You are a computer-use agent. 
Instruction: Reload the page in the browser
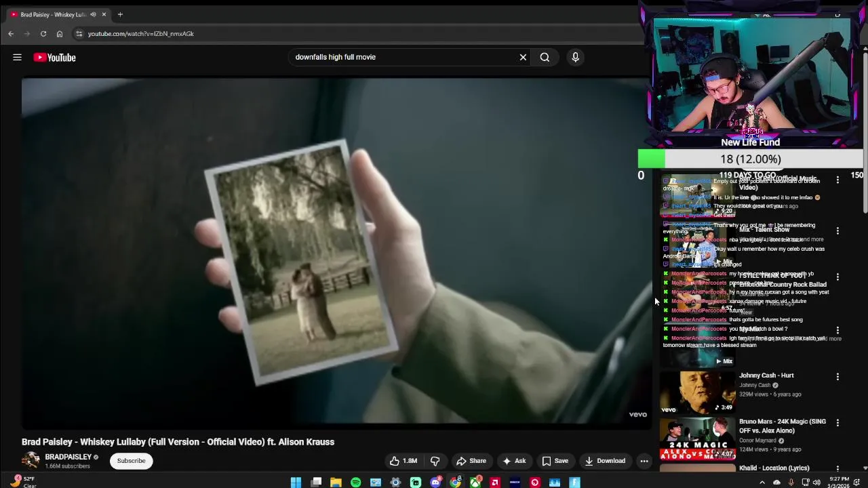pos(43,34)
